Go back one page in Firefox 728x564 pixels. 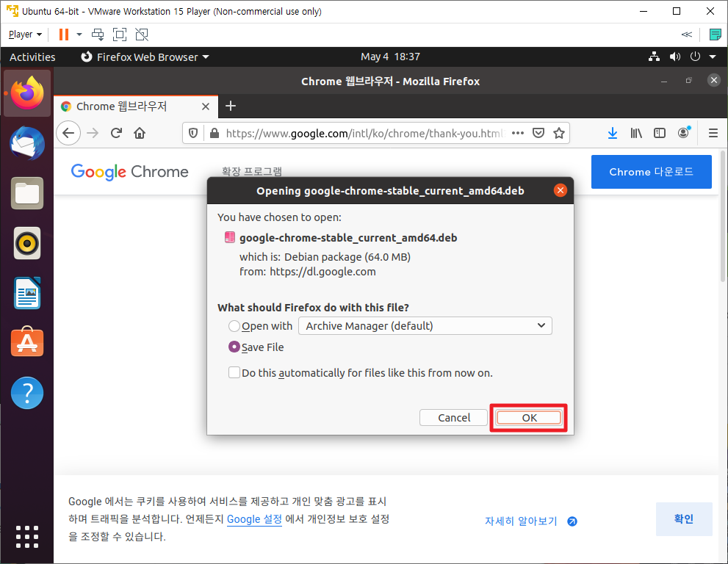pyautogui.click(x=68, y=133)
